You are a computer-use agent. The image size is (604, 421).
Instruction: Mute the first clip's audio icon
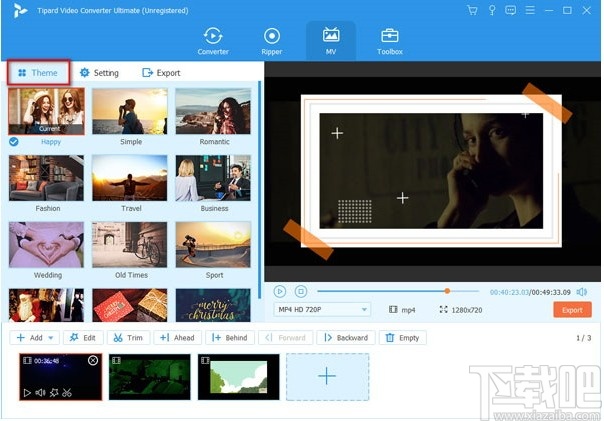click(40, 392)
